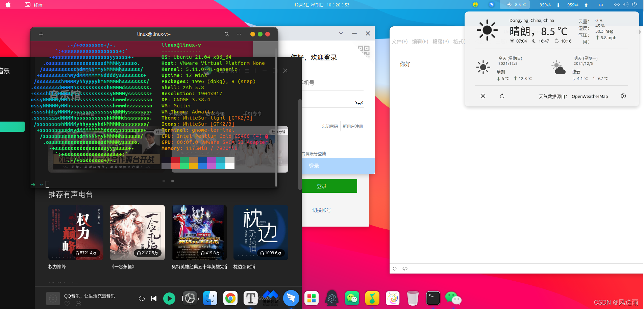Open search in the terminal header bar
Viewport: 644px width, 309px height.
pos(227,34)
